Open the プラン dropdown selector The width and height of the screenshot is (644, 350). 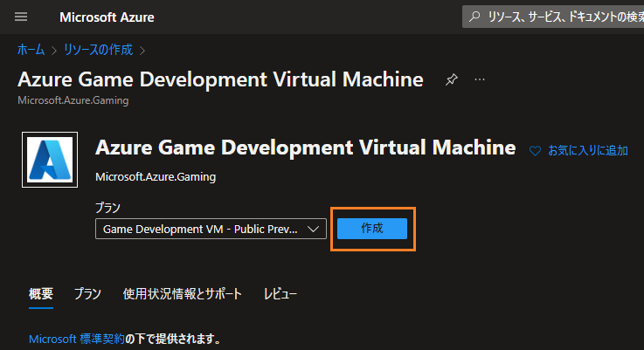coord(211,229)
